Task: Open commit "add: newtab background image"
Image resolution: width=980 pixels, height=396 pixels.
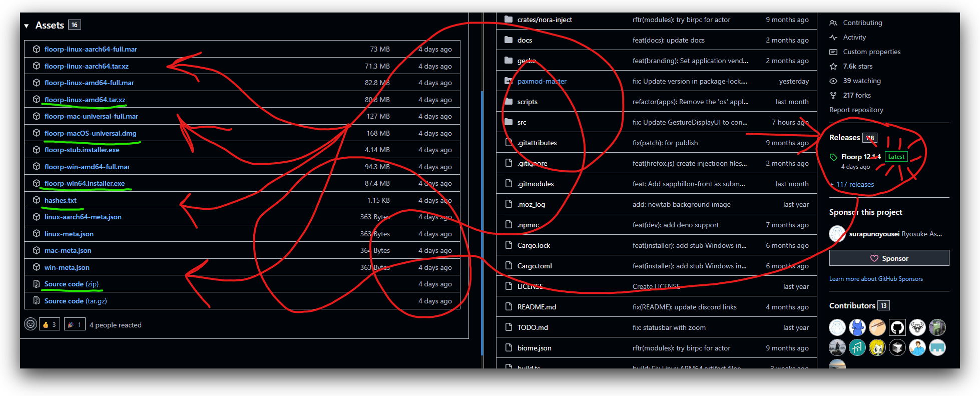Action: tap(682, 204)
